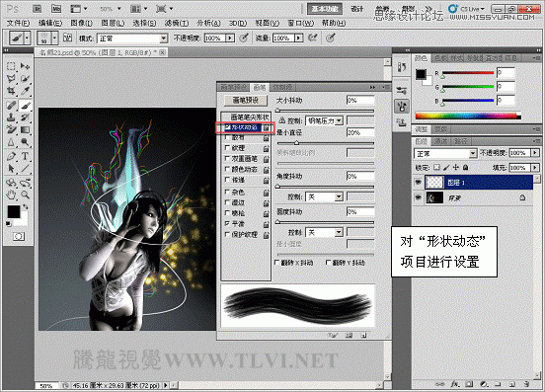This screenshot has height=392, width=545.
Task: Select the 图层 1 layer thumbnail
Action: click(x=434, y=182)
